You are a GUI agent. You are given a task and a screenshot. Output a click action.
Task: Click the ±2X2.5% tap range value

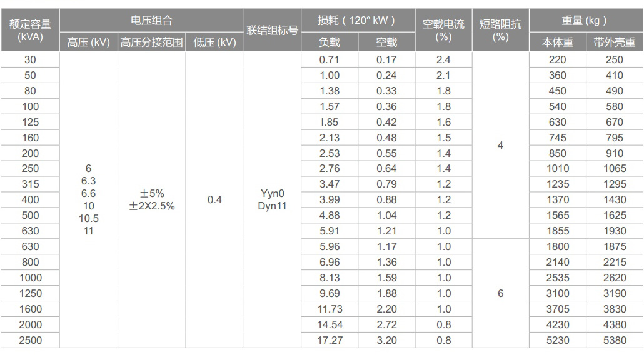click(x=152, y=206)
